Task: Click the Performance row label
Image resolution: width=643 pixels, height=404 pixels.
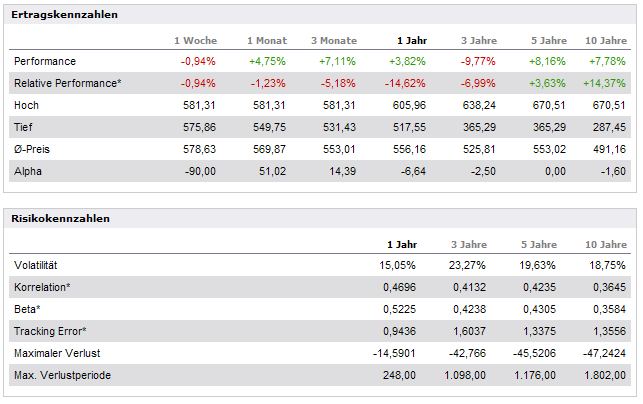Action: tap(44, 61)
